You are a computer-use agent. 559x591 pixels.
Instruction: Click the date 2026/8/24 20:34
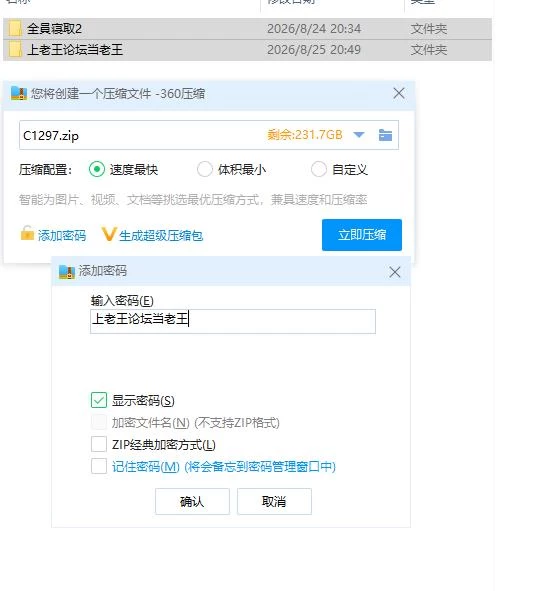(314, 29)
